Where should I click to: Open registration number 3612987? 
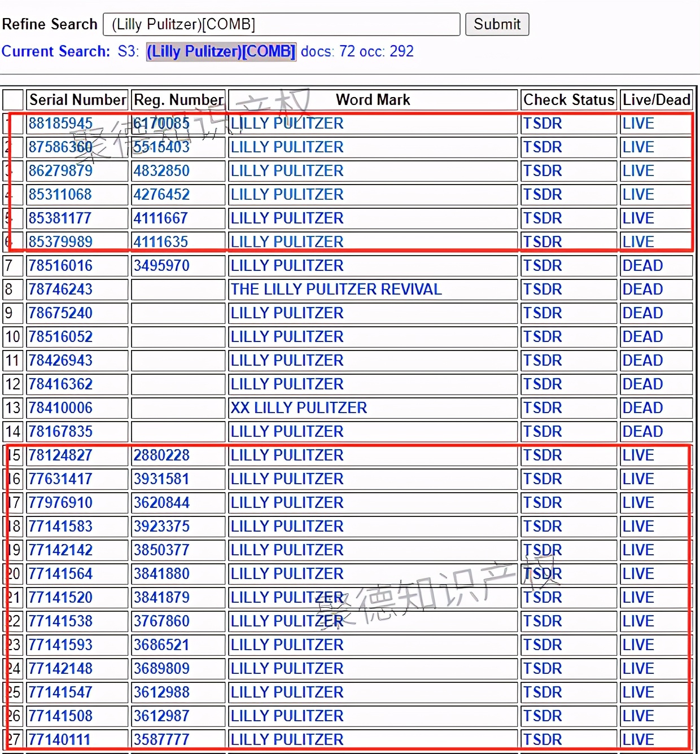[x=161, y=716]
